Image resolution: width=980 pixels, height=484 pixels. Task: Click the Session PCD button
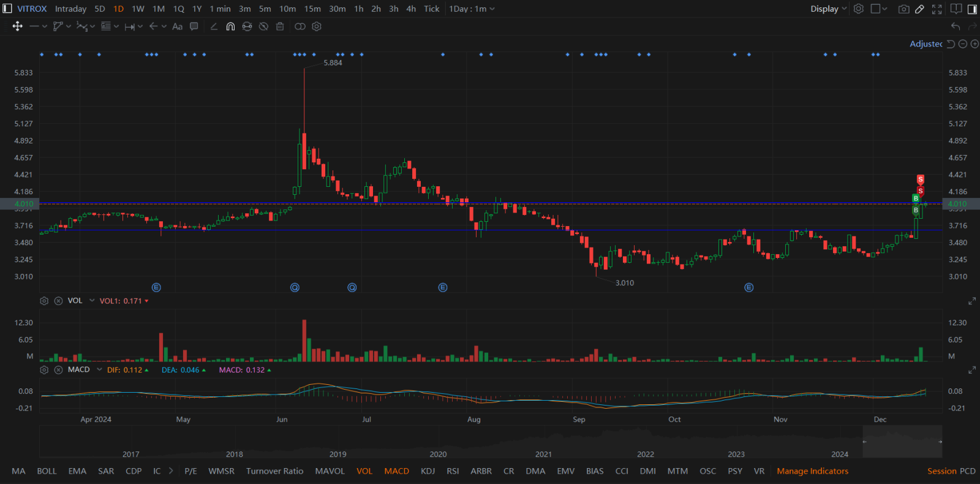(x=951, y=471)
